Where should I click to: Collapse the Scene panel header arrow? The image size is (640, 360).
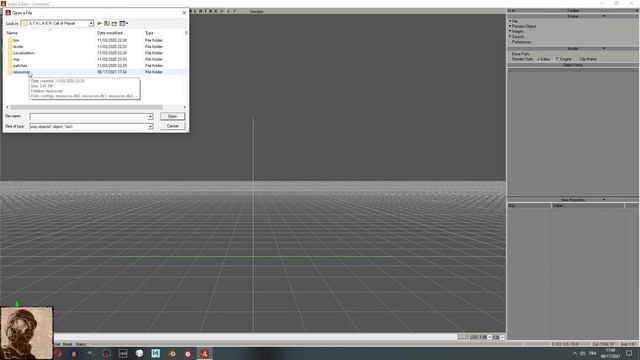click(604, 16)
